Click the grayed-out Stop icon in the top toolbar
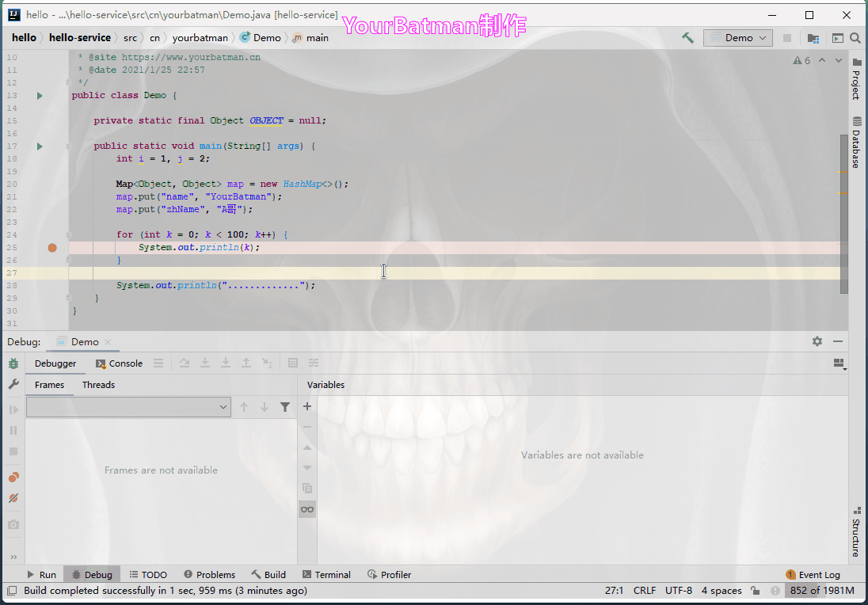The height and width of the screenshot is (605, 868). pos(786,38)
